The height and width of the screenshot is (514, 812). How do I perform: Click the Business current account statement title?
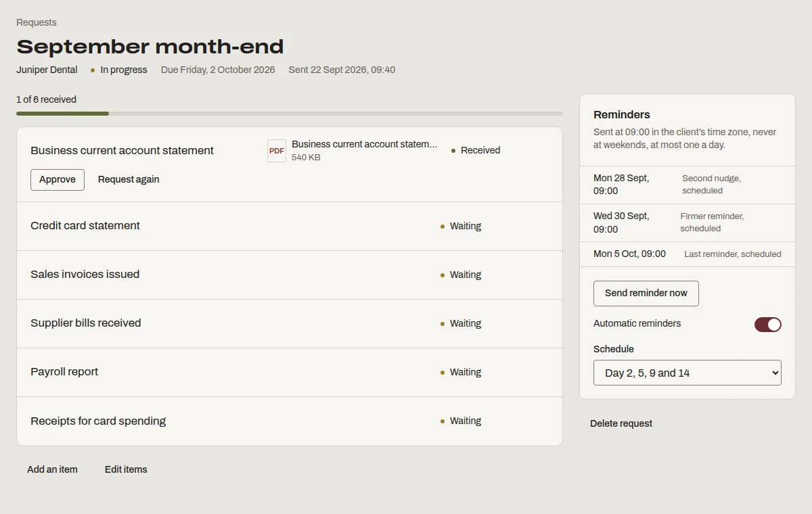coord(122,151)
